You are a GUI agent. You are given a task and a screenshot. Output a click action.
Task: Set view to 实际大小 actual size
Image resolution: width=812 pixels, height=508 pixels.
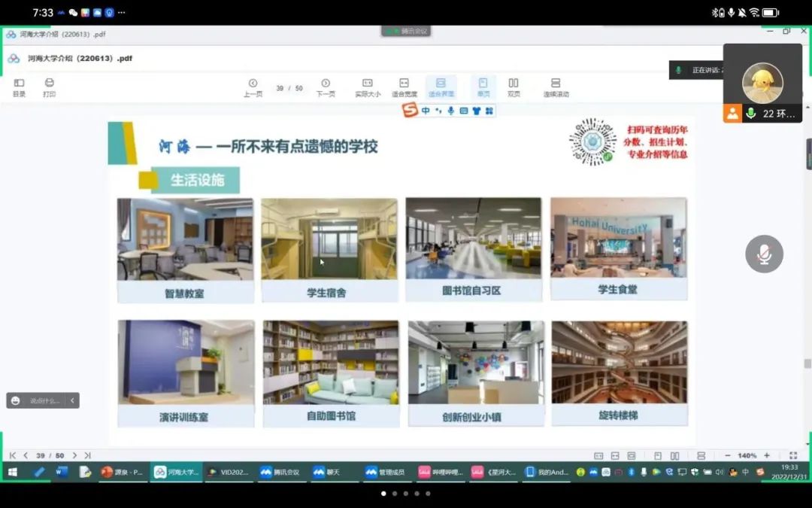point(368,87)
